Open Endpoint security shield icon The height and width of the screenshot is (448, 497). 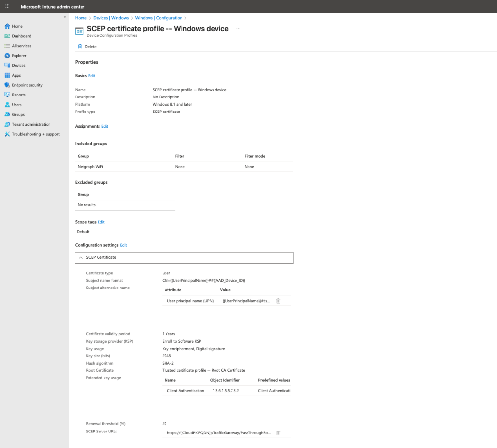coord(7,85)
